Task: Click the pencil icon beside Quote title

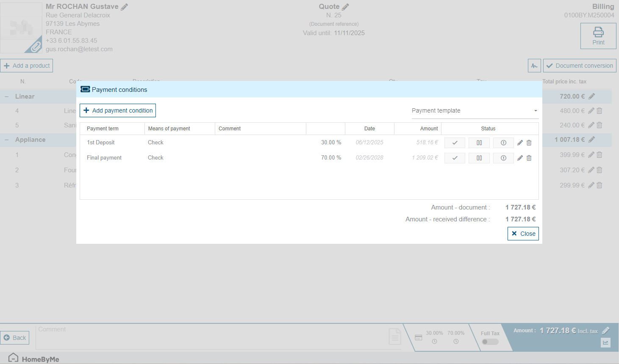Action: (346, 7)
